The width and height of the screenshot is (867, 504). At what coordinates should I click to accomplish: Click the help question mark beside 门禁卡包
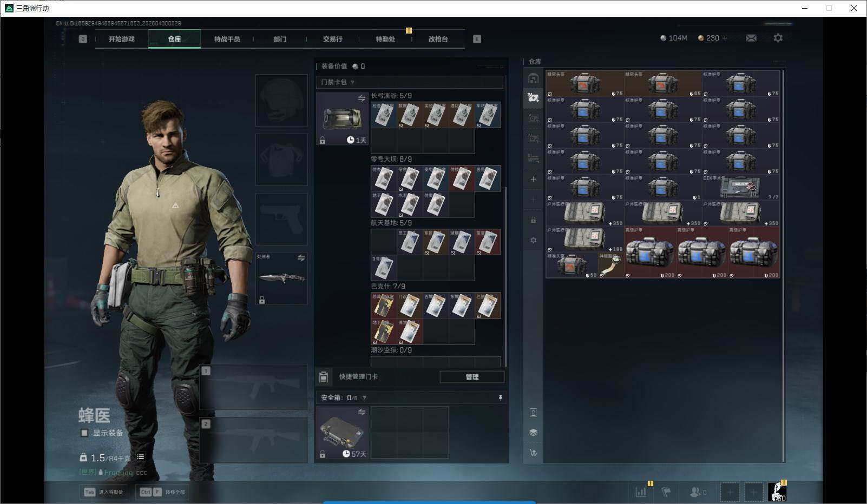(x=352, y=82)
